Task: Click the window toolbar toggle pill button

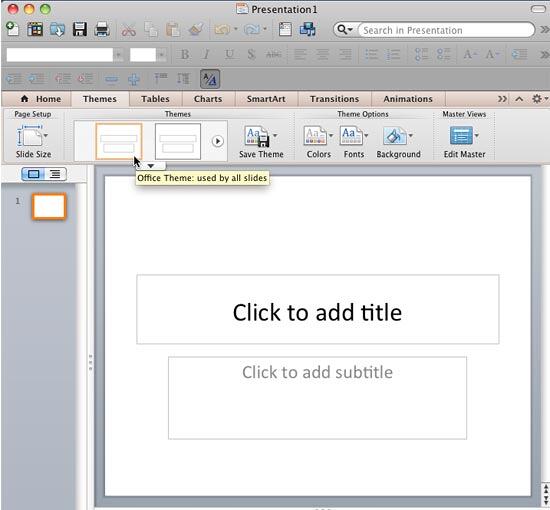Action: pyautogui.click(x=538, y=9)
